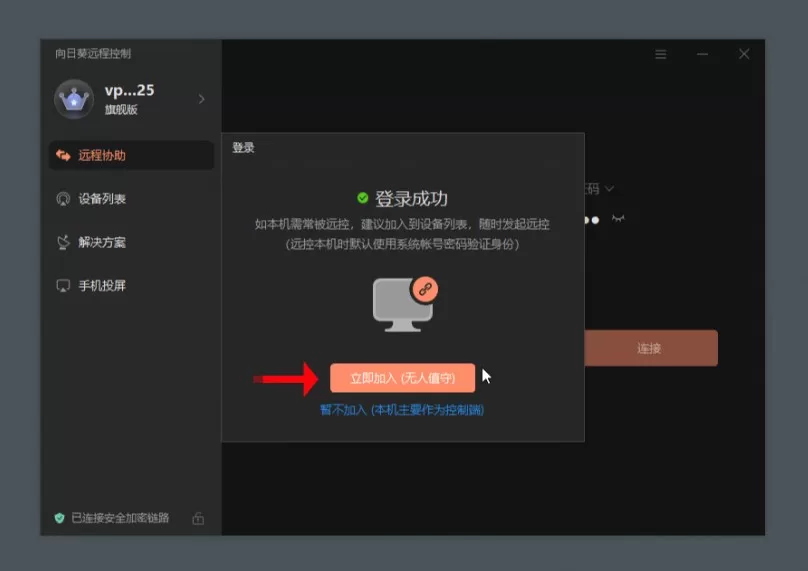The height and width of the screenshot is (571, 808).
Task: Open 手机投屏 in the sidebar
Action: point(131,285)
